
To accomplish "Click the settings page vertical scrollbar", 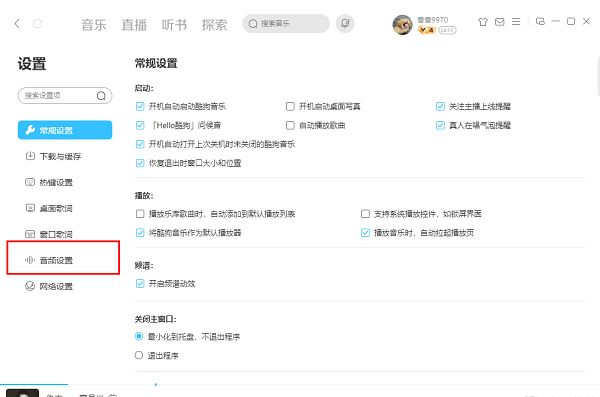I will 598,76.
